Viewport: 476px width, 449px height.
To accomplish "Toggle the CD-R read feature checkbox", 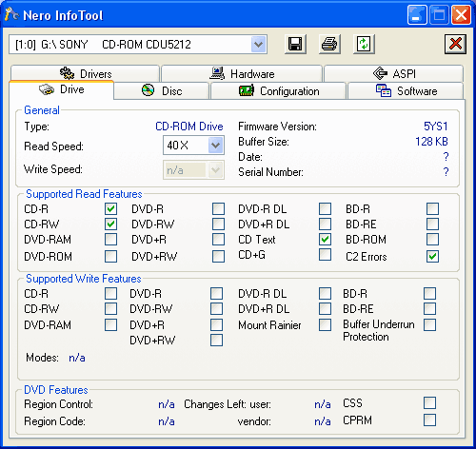I will click(110, 209).
